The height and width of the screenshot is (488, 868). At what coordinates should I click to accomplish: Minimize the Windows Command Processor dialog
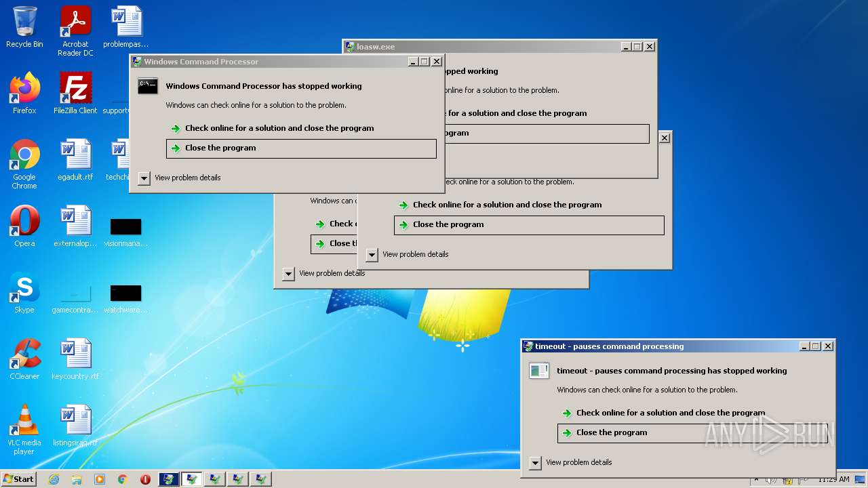[413, 62]
